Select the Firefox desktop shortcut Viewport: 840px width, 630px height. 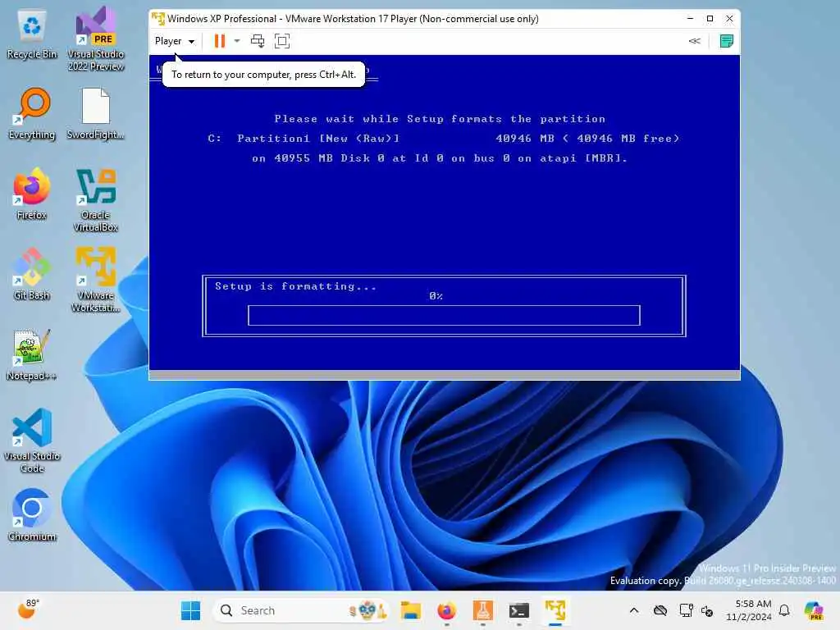tap(32, 194)
